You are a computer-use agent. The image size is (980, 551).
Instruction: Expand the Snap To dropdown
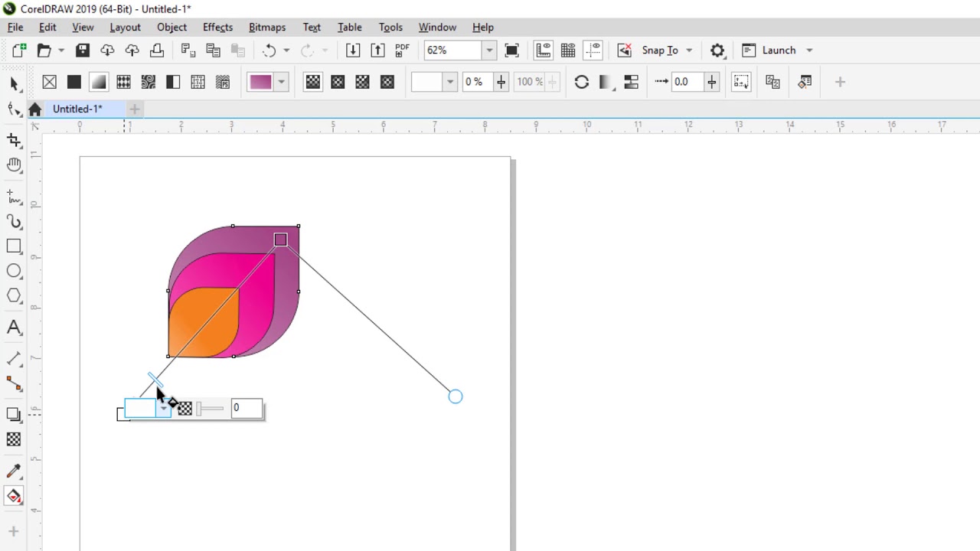[x=689, y=51]
